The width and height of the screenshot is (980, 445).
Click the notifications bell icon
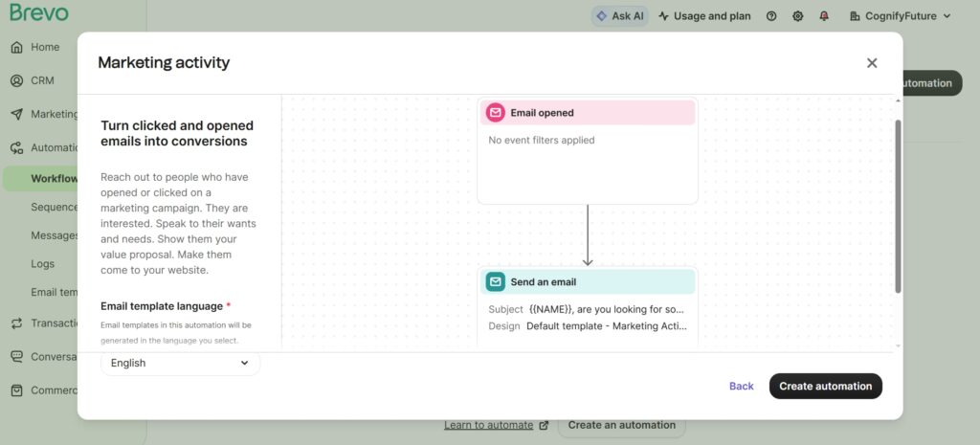[824, 16]
